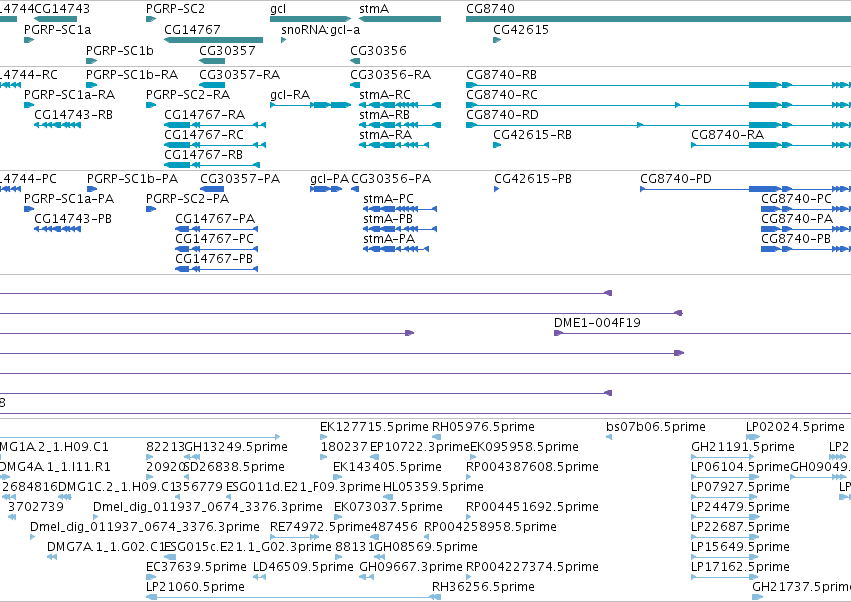Viewport: 851px width, 602px height.
Task: Open the CG14767-RC transcript label
Action: [x=204, y=135]
